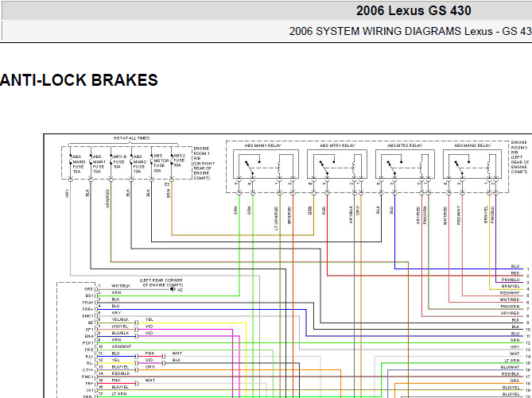Click the 'PMC1' connector pin label
This screenshot has width=532, height=398.
[87, 377]
